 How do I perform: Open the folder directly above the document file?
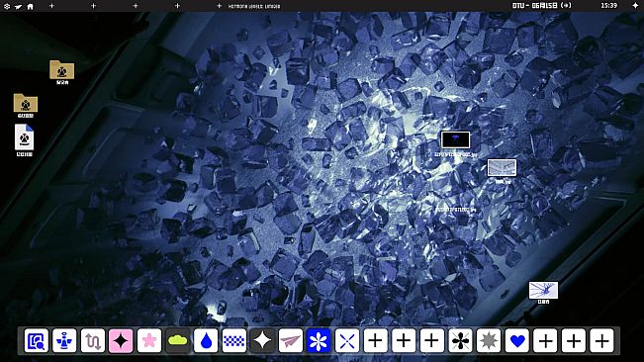coord(26,103)
